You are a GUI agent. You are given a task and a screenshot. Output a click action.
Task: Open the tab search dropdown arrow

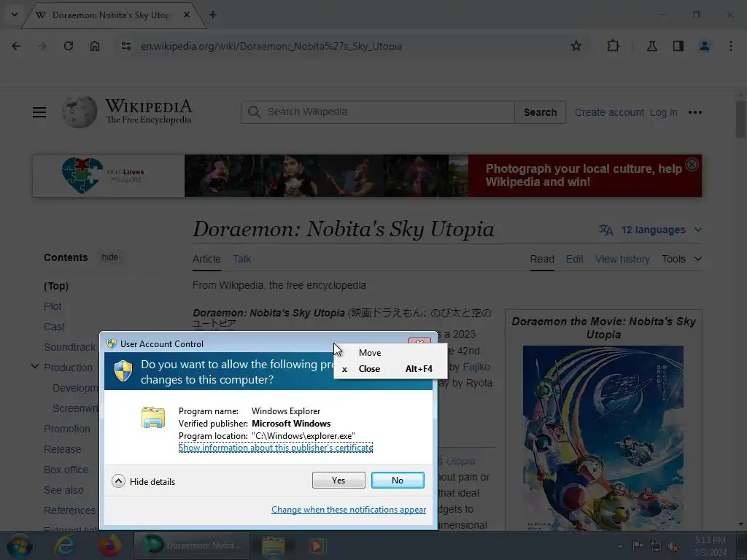point(15,15)
